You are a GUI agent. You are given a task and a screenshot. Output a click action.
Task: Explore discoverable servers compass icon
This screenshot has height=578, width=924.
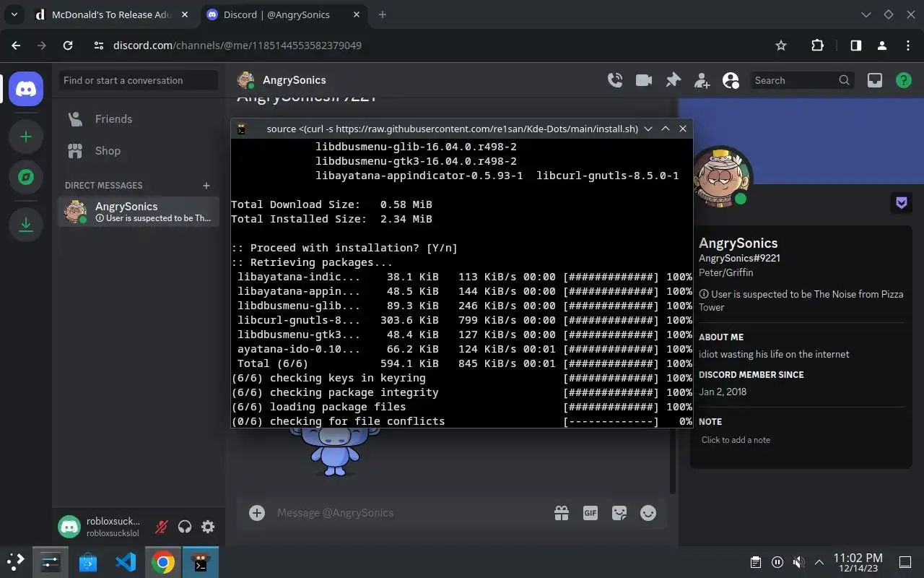[26, 177]
